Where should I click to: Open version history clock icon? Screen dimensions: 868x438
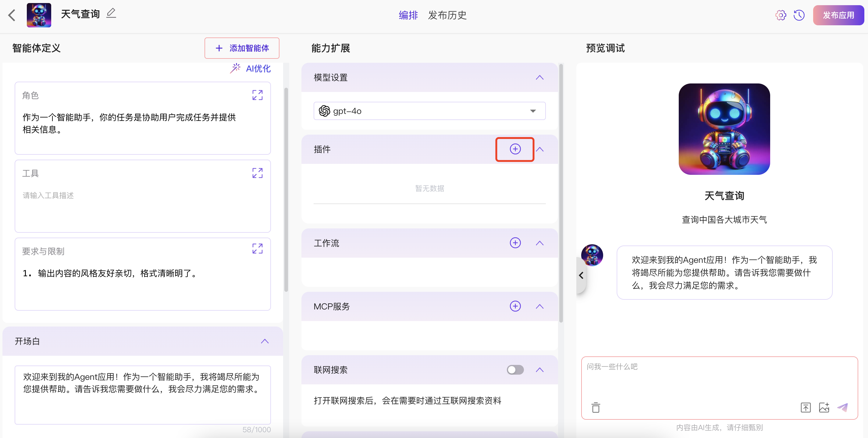pos(799,15)
